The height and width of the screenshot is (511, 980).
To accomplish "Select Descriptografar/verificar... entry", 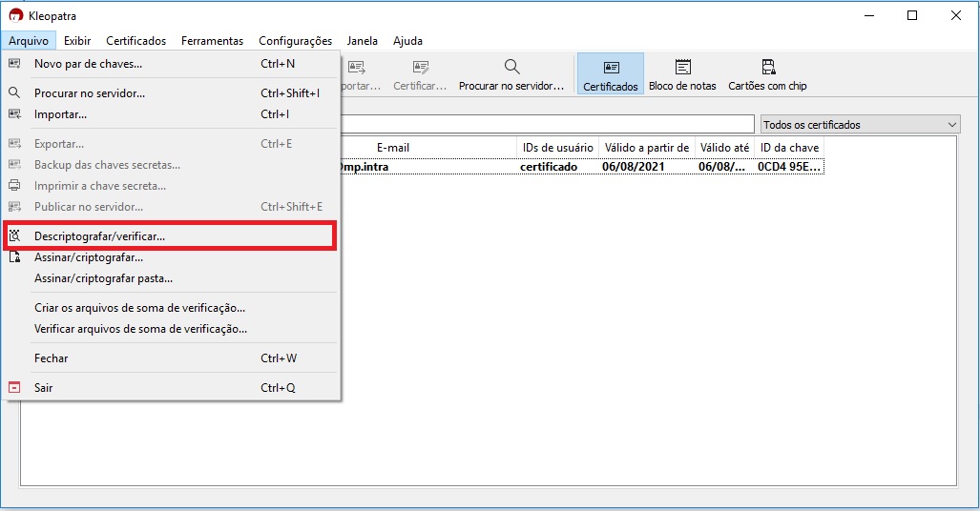I will click(171, 236).
